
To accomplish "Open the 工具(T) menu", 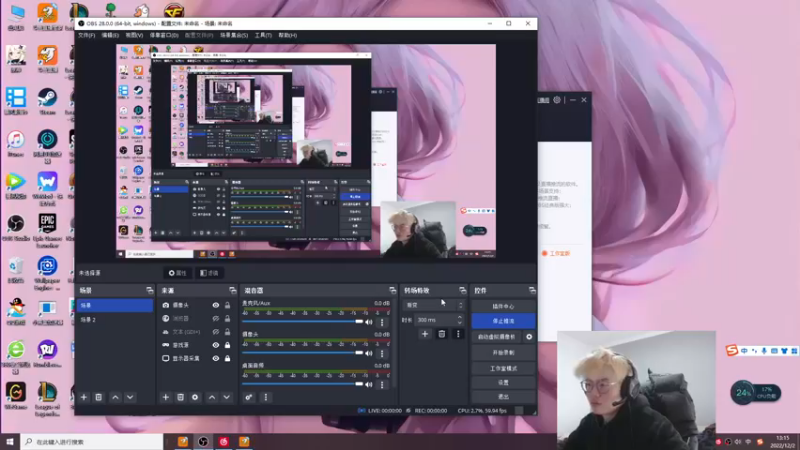I will pyautogui.click(x=263, y=35).
